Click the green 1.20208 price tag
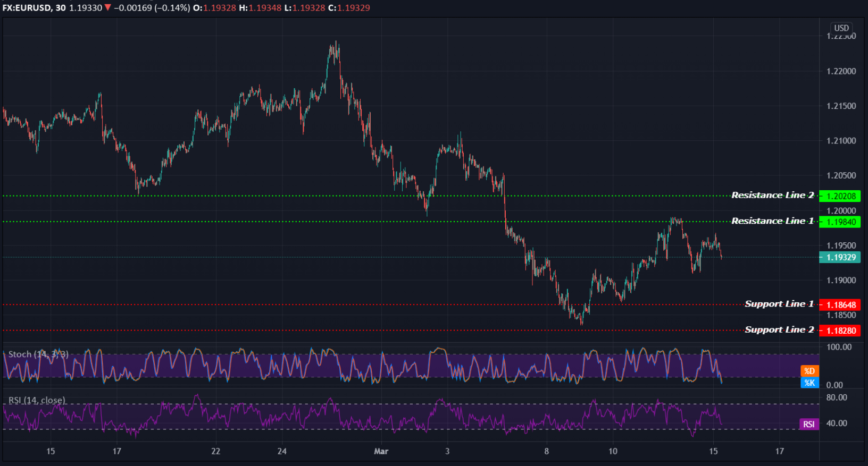This screenshot has height=466, width=868. pyautogui.click(x=840, y=196)
